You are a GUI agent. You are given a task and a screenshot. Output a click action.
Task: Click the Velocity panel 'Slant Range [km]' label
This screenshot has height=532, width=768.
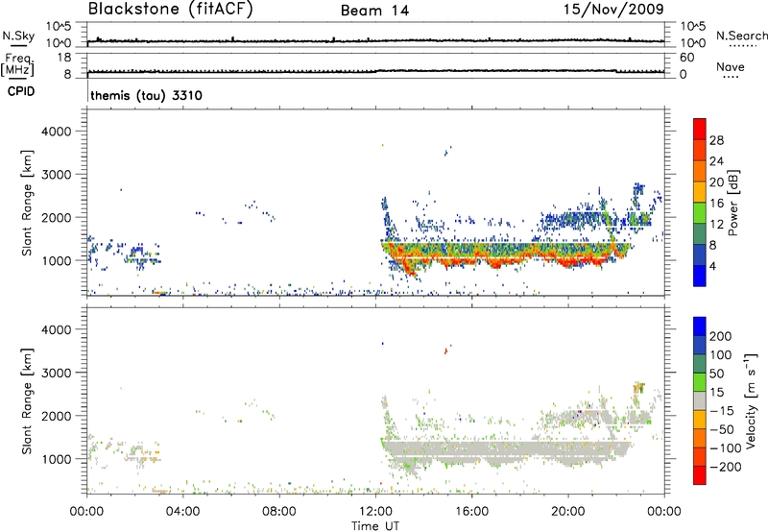point(27,400)
